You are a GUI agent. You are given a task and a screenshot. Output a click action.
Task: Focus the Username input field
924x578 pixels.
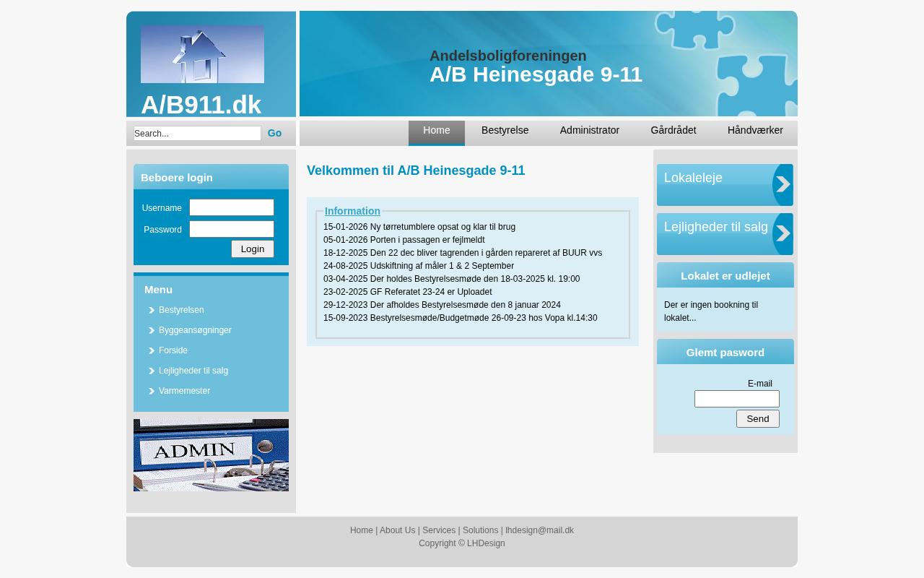[x=232, y=207]
